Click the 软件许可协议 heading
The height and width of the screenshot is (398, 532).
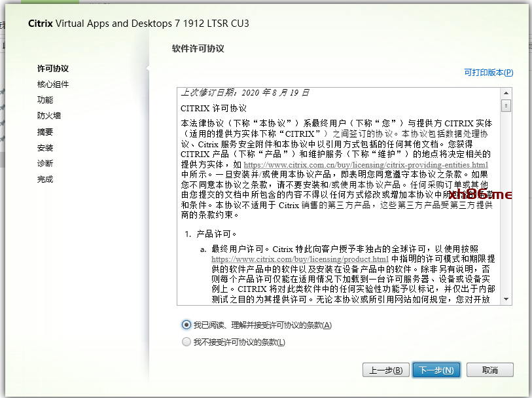(198, 48)
